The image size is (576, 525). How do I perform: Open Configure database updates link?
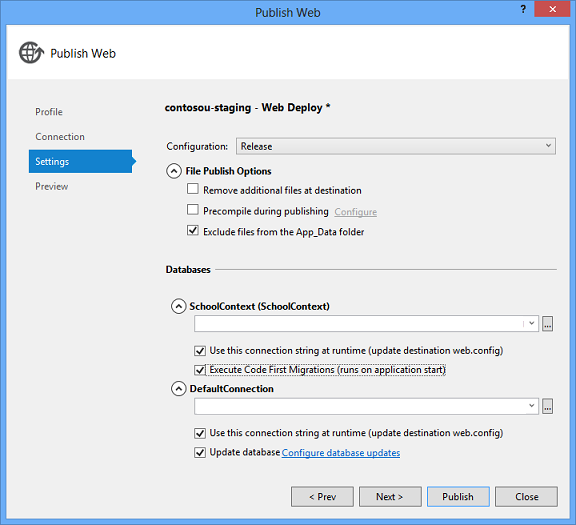click(x=341, y=453)
